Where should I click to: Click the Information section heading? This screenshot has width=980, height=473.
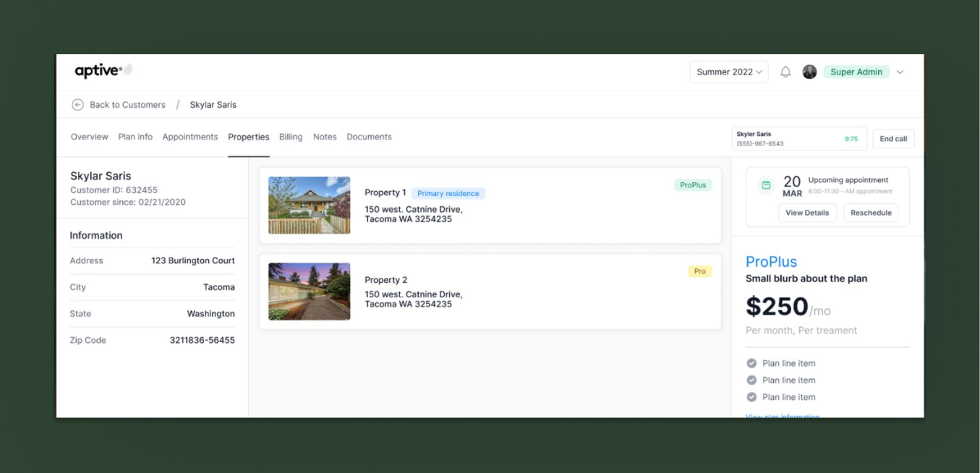[x=96, y=235]
